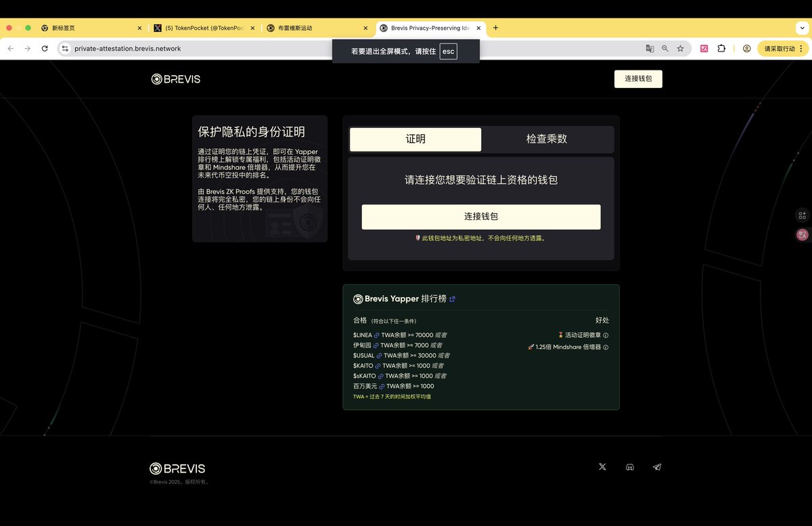
Task: Click the Google Translate icon in the address bar
Action: 650,48
